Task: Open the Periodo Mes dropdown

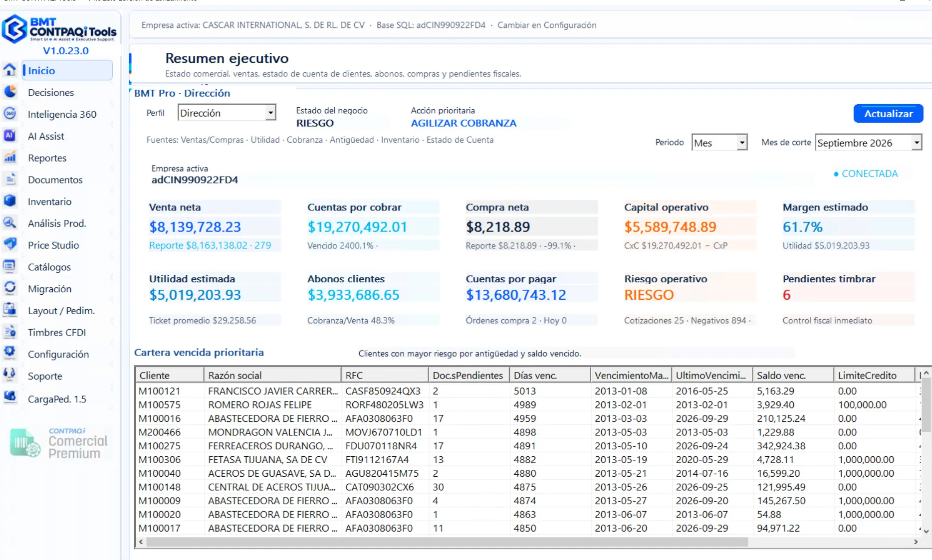Action: (742, 143)
